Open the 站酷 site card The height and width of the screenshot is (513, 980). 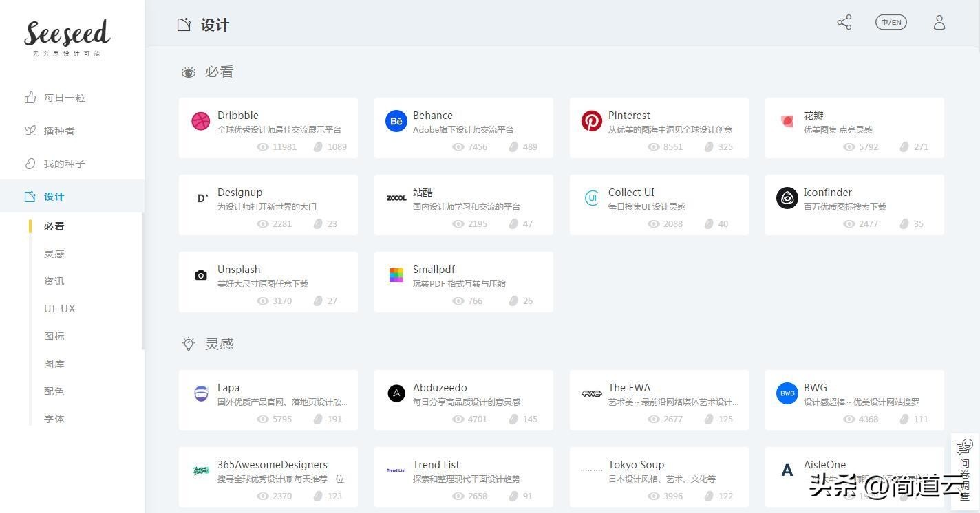(x=463, y=205)
